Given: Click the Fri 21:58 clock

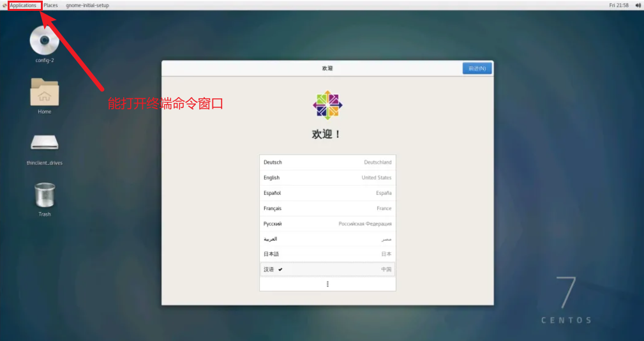Looking at the screenshot, I should pos(618,5).
